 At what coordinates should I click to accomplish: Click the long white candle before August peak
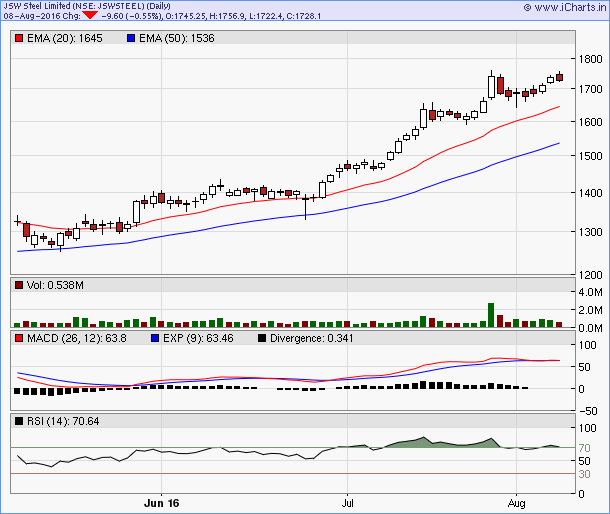491,86
